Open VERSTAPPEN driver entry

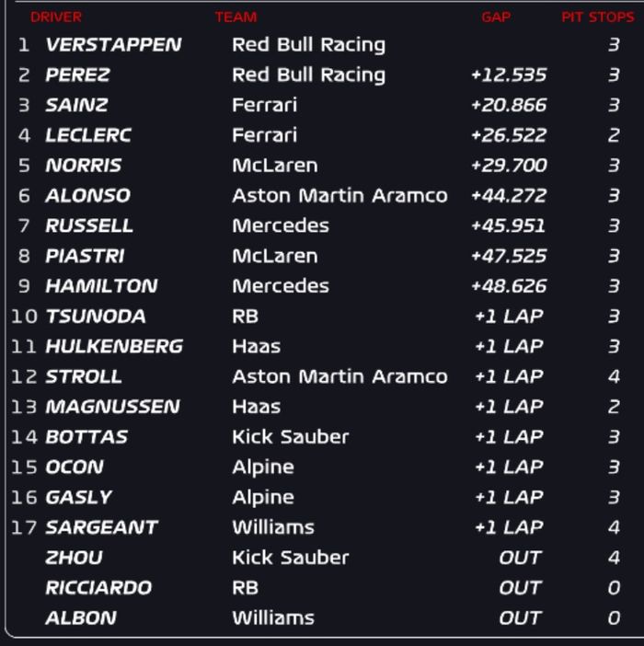(x=113, y=45)
